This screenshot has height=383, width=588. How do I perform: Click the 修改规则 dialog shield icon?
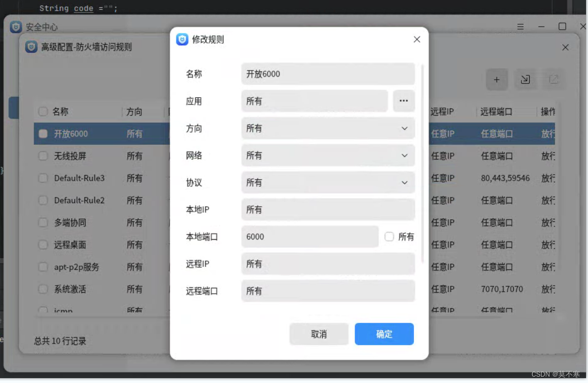[x=181, y=39]
